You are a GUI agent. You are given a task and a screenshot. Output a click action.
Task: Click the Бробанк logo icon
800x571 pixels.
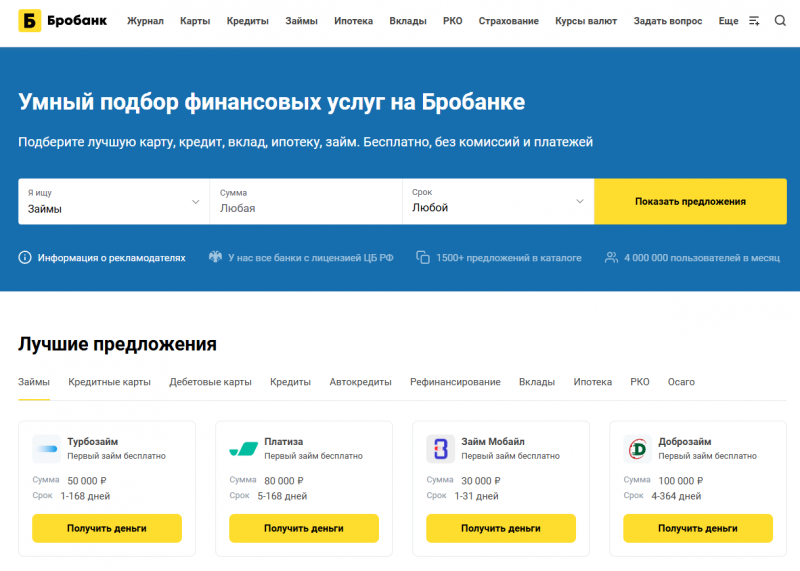pos(29,21)
